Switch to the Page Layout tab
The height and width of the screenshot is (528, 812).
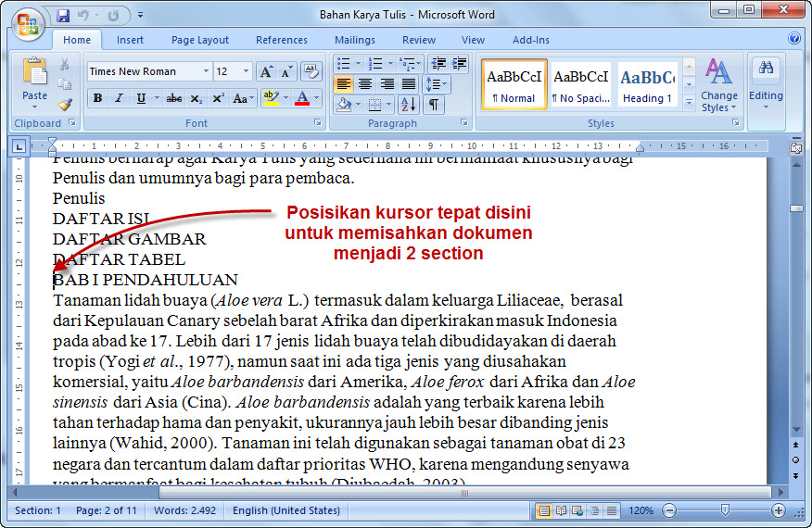click(200, 40)
